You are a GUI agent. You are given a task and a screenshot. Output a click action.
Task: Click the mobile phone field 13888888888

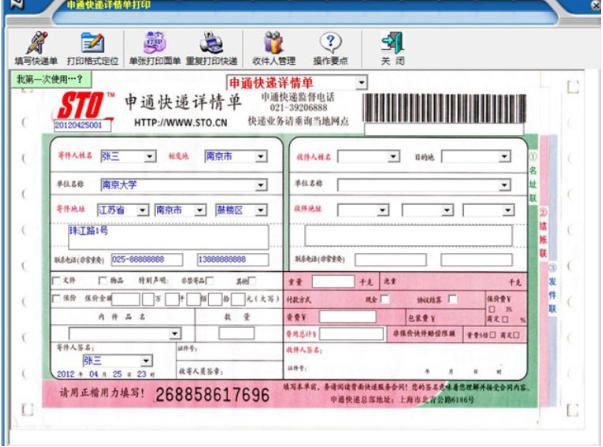(x=233, y=260)
